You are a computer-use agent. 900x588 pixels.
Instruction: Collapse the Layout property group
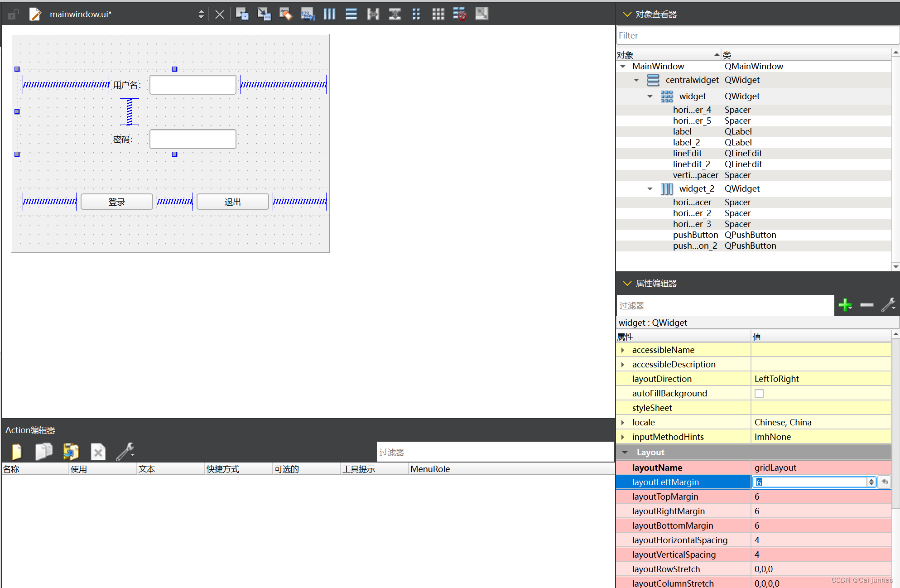click(x=625, y=453)
